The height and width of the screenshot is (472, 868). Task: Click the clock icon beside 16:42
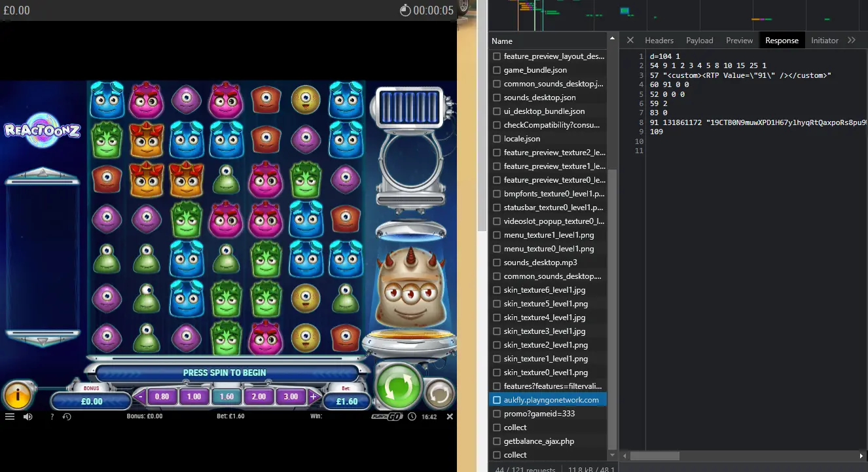click(x=412, y=416)
